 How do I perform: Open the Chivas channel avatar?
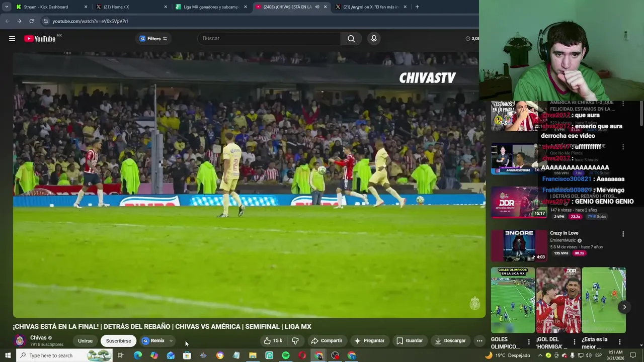(20, 341)
